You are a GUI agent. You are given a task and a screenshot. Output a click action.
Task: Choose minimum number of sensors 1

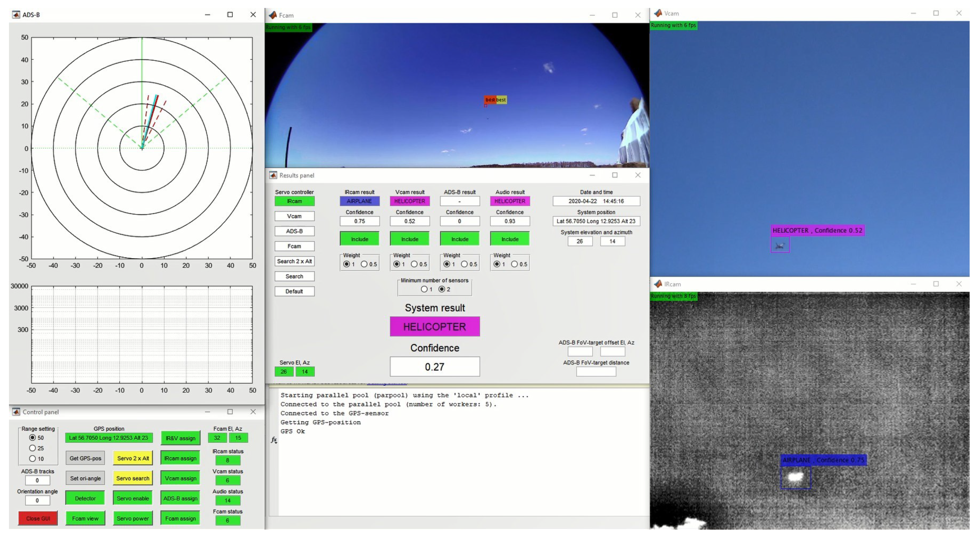click(x=424, y=289)
